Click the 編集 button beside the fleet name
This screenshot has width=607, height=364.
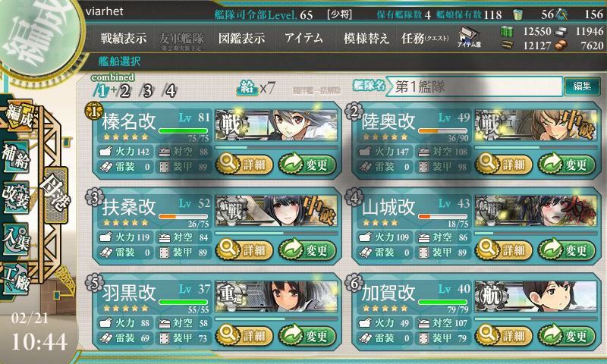[x=582, y=86]
